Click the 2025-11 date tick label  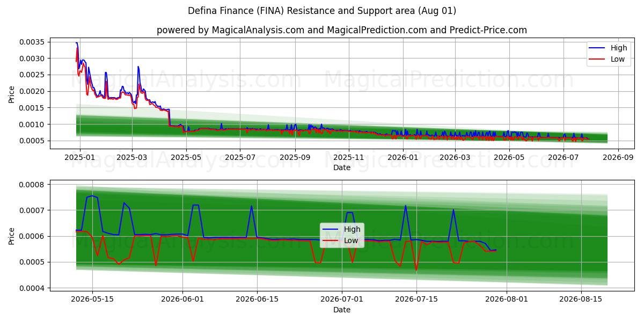click(x=349, y=157)
